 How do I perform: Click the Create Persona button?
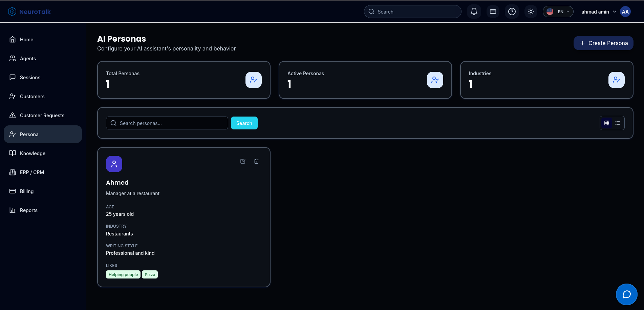(x=603, y=43)
